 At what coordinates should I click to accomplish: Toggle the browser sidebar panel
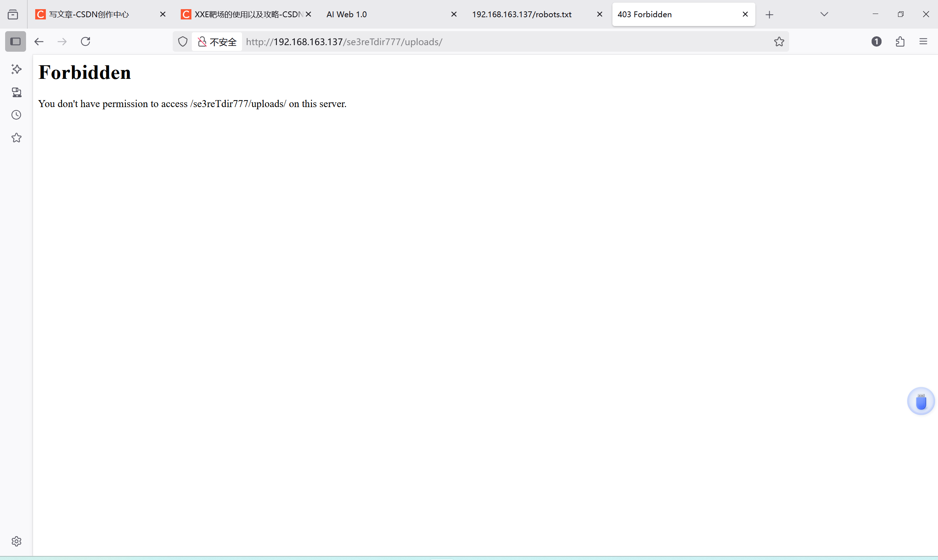coord(15,41)
